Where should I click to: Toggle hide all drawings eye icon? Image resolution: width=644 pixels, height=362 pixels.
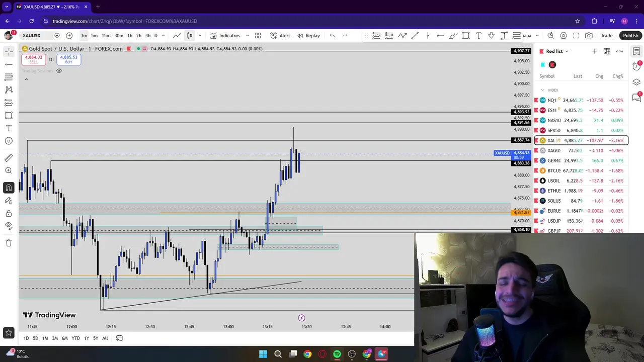[x=9, y=226]
